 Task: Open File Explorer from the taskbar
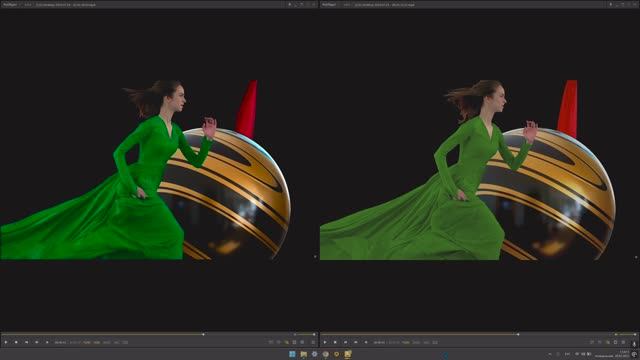coord(304,354)
